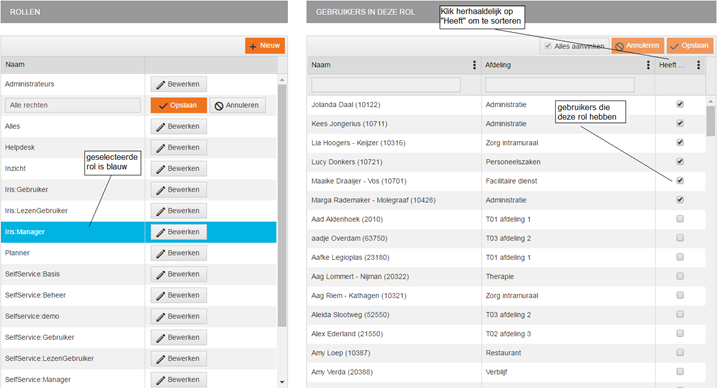Click the Naam filter input in users grid

(x=386, y=85)
